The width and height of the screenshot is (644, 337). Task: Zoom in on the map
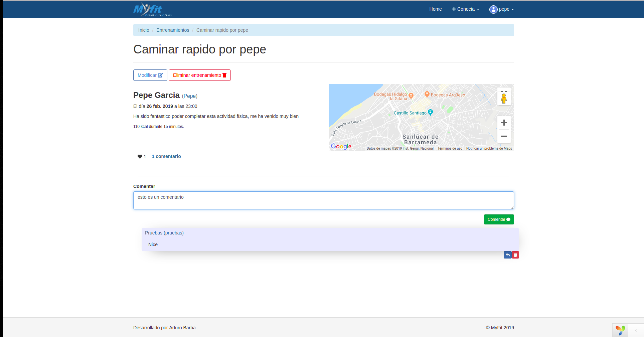[x=504, y=123]
